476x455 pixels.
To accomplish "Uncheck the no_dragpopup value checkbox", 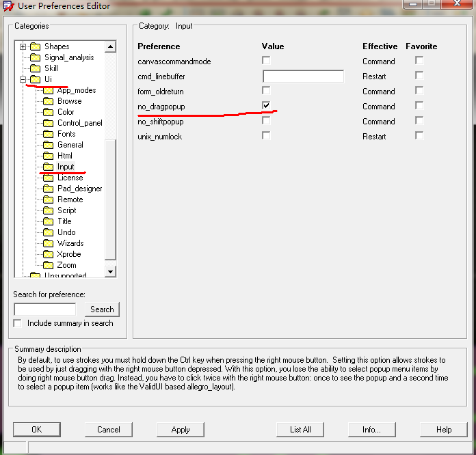I will click(266, 106).
